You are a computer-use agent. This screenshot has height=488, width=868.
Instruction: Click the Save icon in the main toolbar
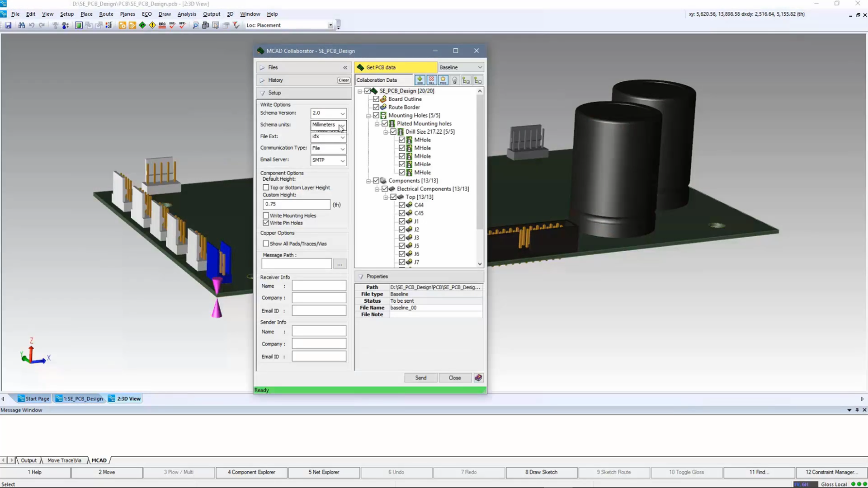coord(8,25)
